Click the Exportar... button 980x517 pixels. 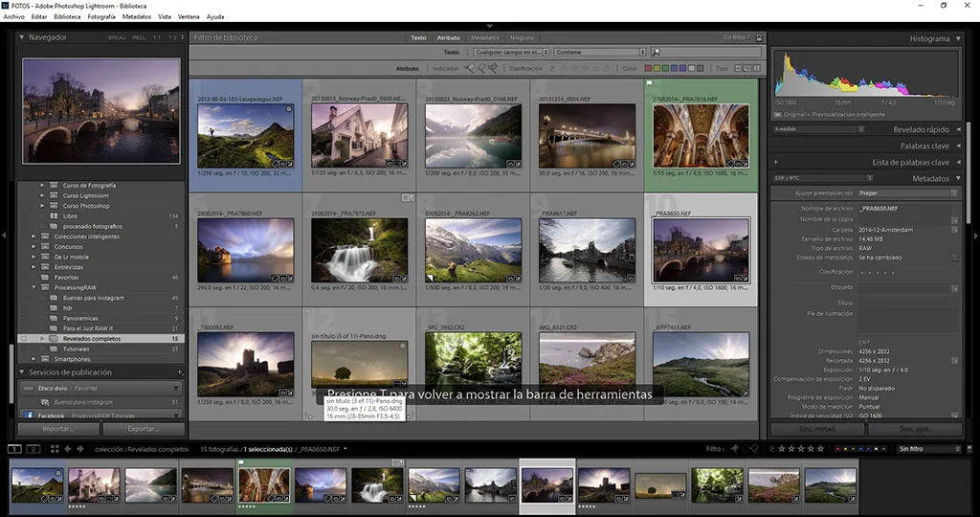[143, 429]
